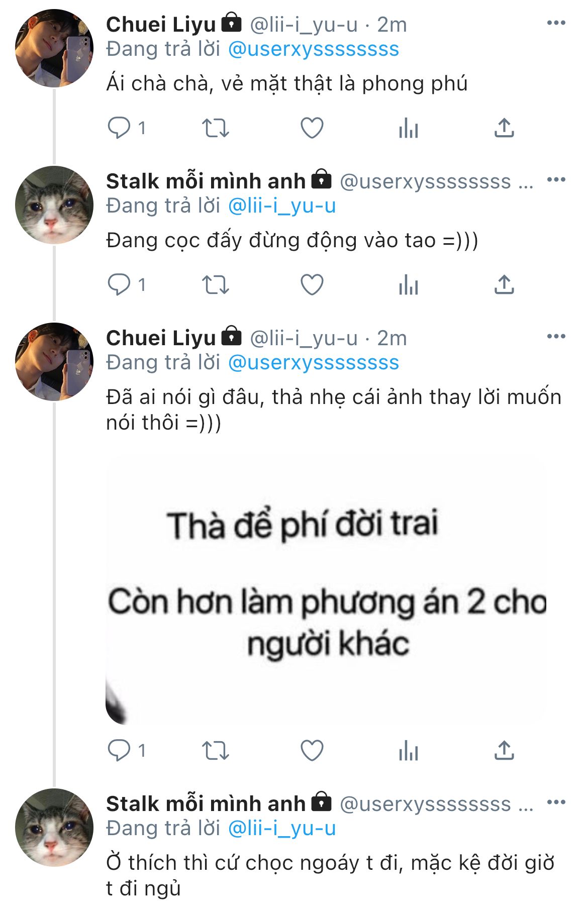The width and height of the screenshot is (588, 909).
Task: Open Chuei Liyu's profile picture on the first tweet
Action: 54,48
